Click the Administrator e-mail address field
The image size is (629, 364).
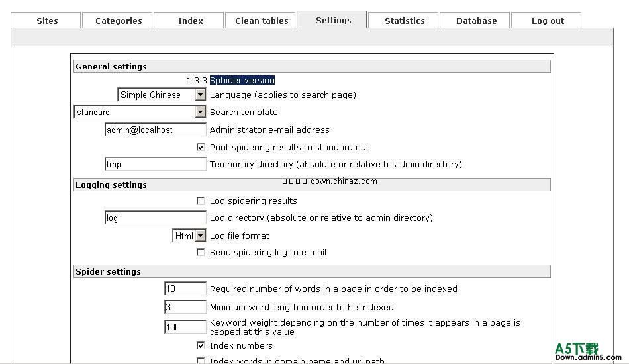point(156,130)
